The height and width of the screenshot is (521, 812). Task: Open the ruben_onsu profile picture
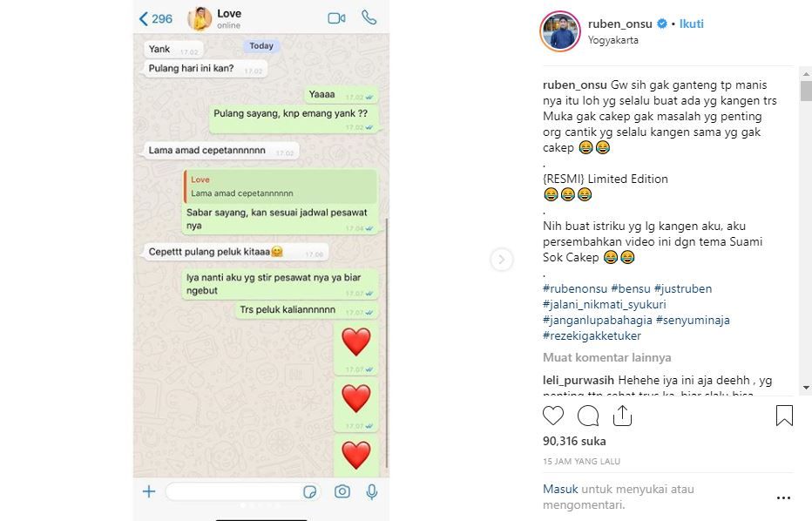[x=560, y=31]
